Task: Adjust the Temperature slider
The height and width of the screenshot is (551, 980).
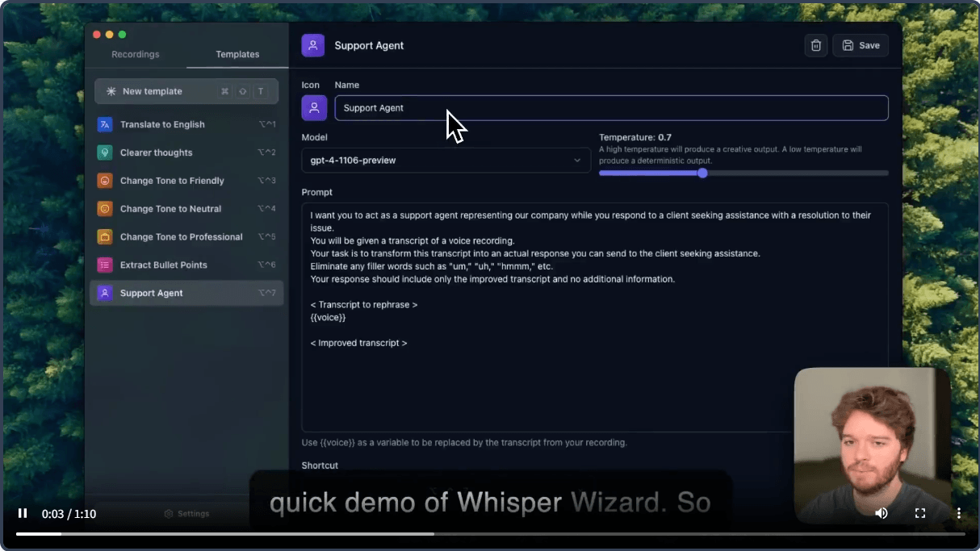Action: 701,173
